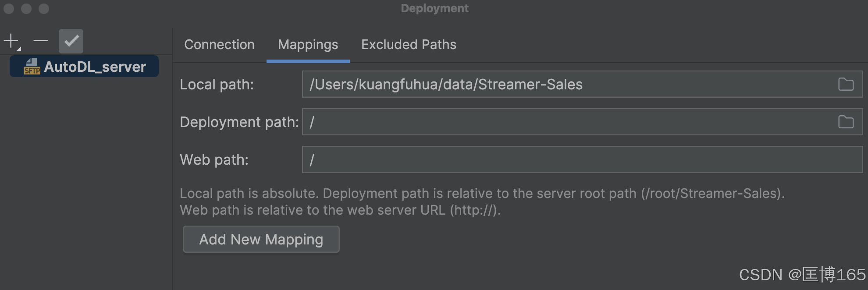868x290 pixels.
Task: Browse folders for the Local path
Action: click(x=846, y=85)
